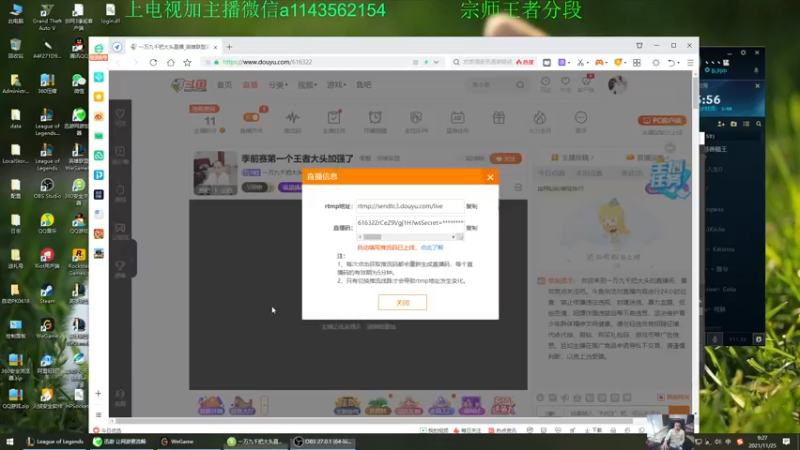Expand the undo closed-tab dropdown
Viewport: 800px width, 450px height.
click(678, 63)
